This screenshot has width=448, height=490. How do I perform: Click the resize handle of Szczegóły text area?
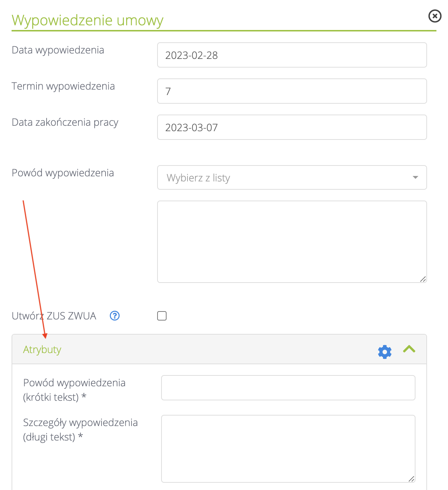(x=411, y=479)
